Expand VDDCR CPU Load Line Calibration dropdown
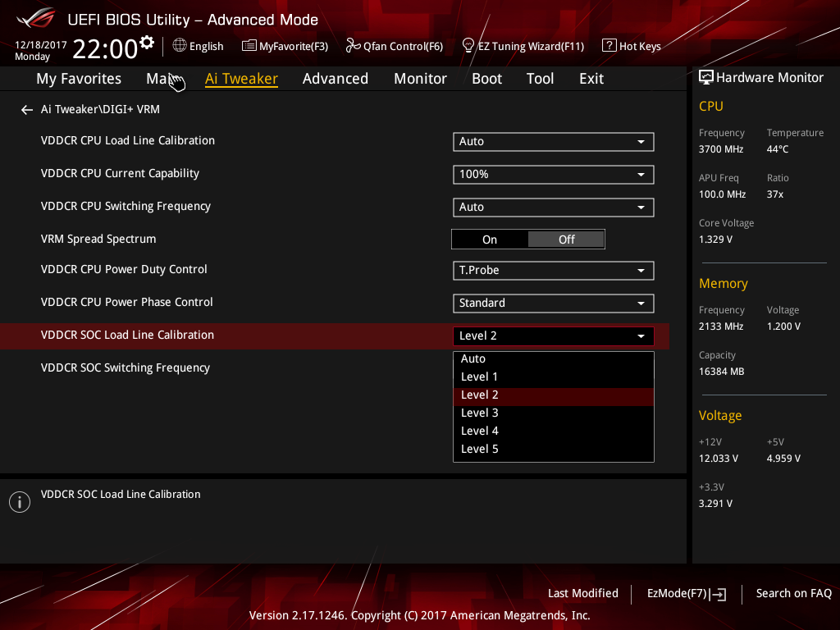Screen dimensions: 840x630 (554, 142)
